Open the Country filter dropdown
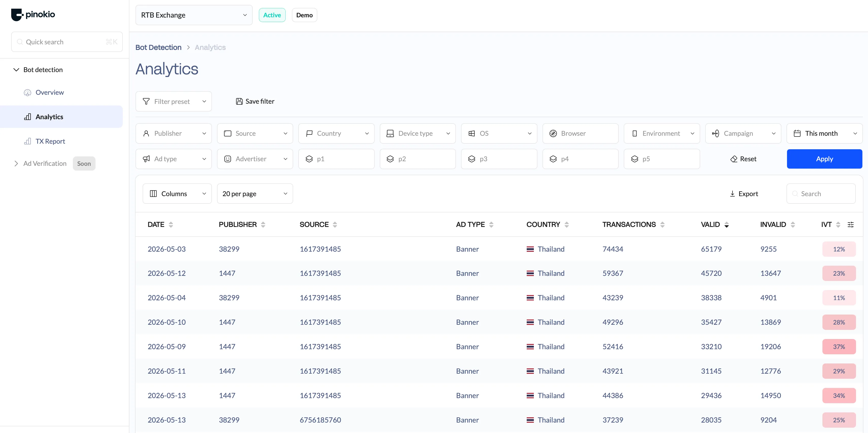Image resolution: width=868 pixels, height=433 pixels. click(336, 133)
